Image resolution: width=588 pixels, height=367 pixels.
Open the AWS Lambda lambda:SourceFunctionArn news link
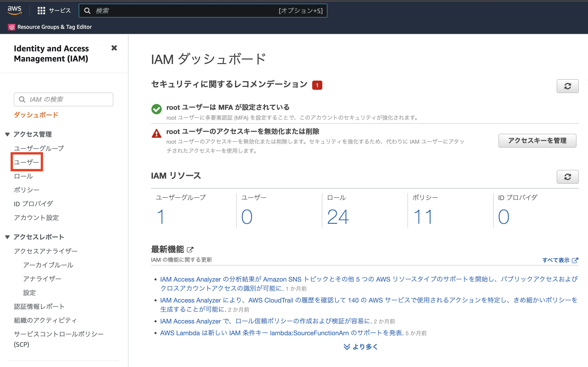pyautogui.click(x=282, y=333)
